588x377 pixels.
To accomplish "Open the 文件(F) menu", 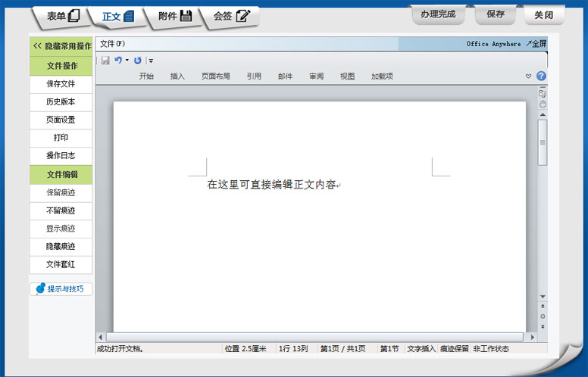I will (112, 44).
